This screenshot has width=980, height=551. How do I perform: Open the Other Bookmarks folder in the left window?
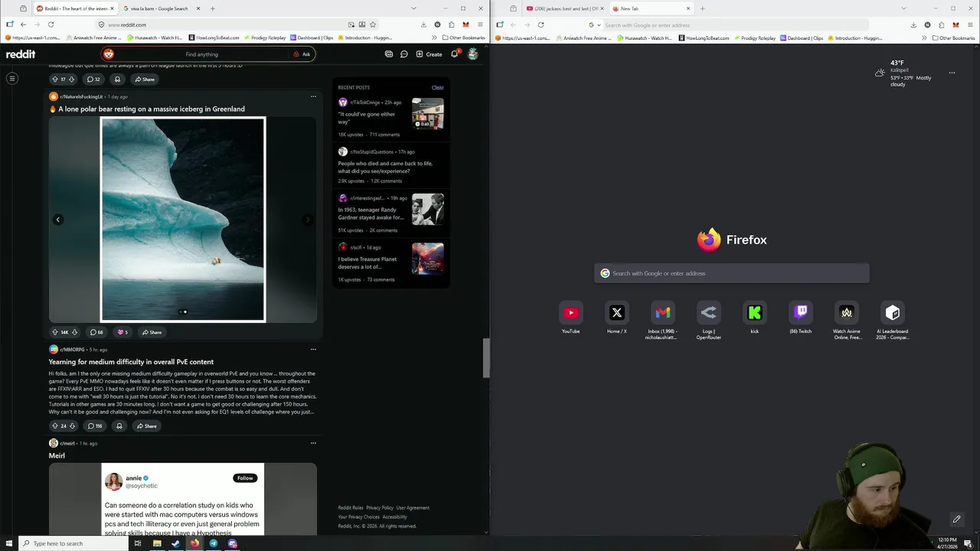[x=463, y=37]
